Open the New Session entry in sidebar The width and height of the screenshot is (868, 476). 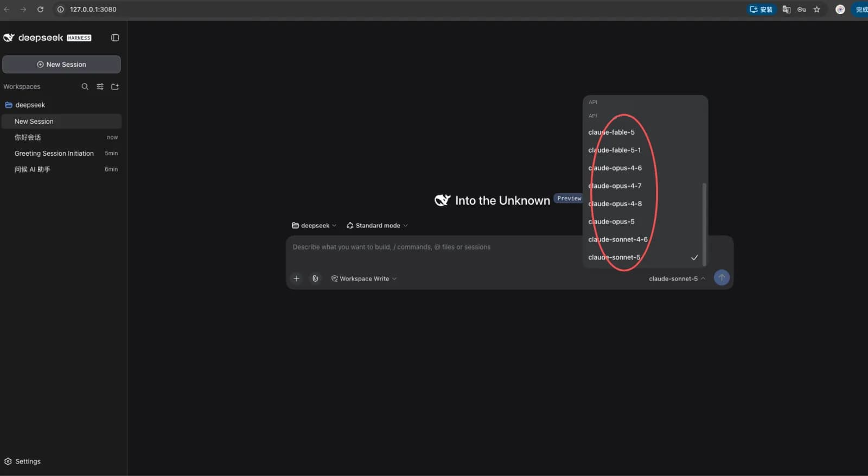tap(61, 121)
